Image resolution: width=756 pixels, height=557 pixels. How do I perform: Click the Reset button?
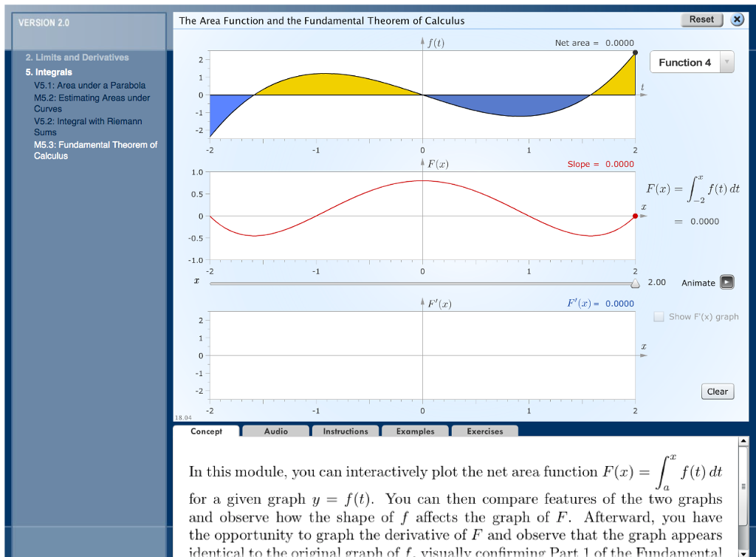pos(701,20)
